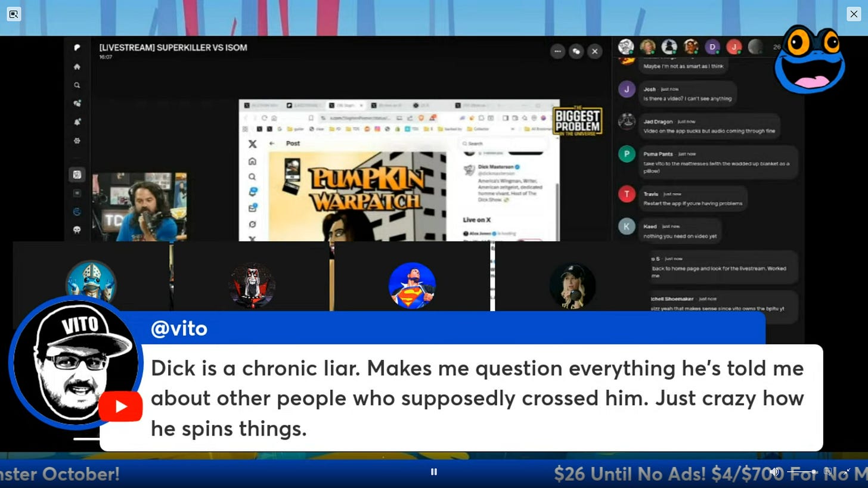Click the Vito avatar on the superchat
Image resolution: width=868 pixels, height=488 pixels.
pyautogui.click(x=76, y=362)
